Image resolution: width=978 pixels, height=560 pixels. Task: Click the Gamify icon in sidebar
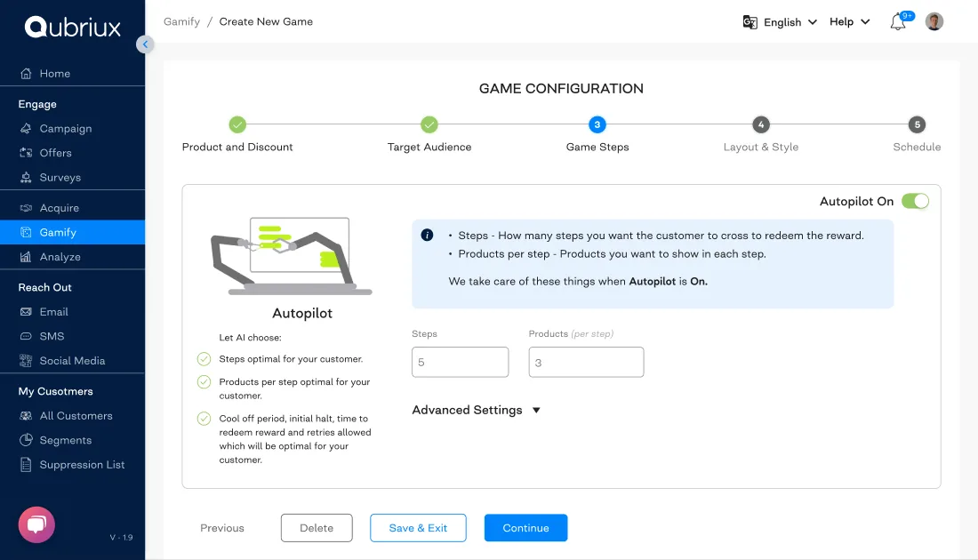point(26,232)
